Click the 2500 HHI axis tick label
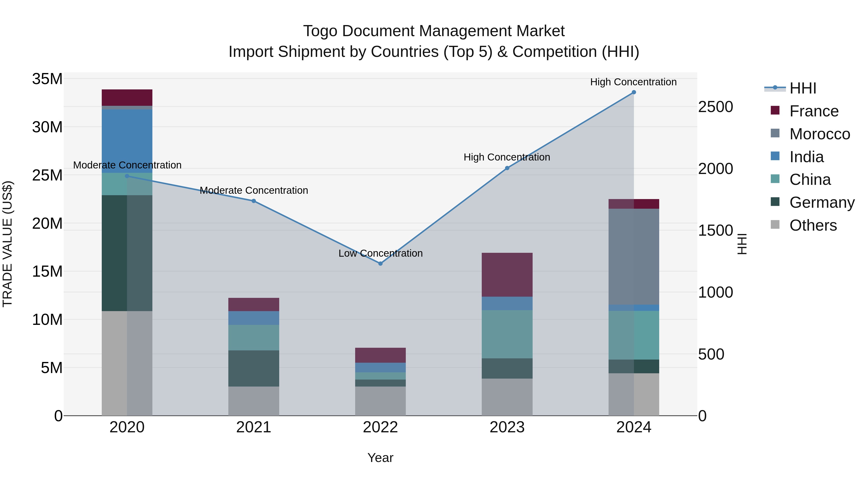The image size is (868, 488). 715,107
